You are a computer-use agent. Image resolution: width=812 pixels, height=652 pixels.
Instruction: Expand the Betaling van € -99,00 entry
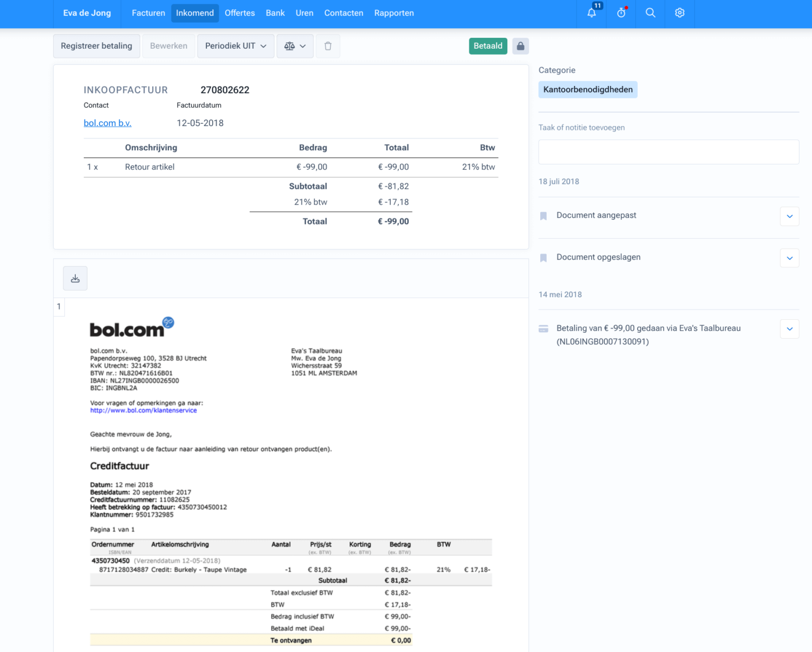tap(789, 329)
